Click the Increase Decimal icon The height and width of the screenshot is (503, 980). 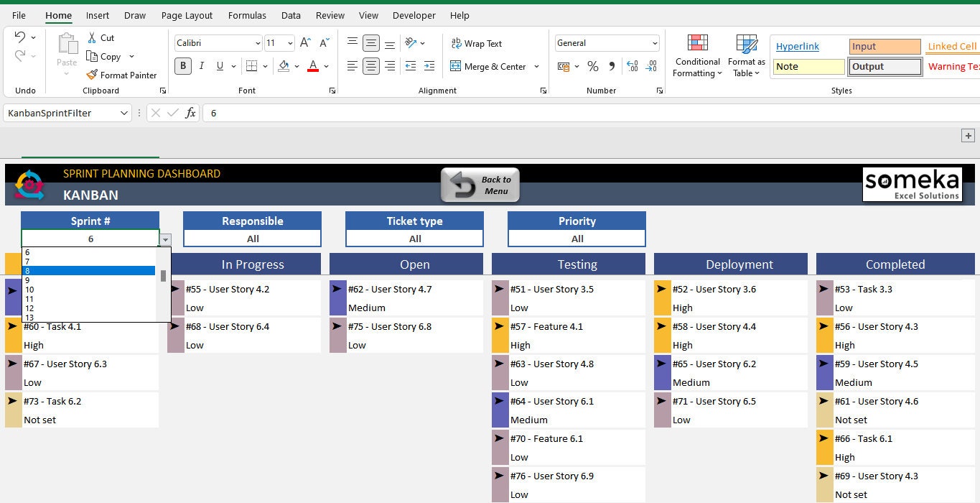click(633, 65)
